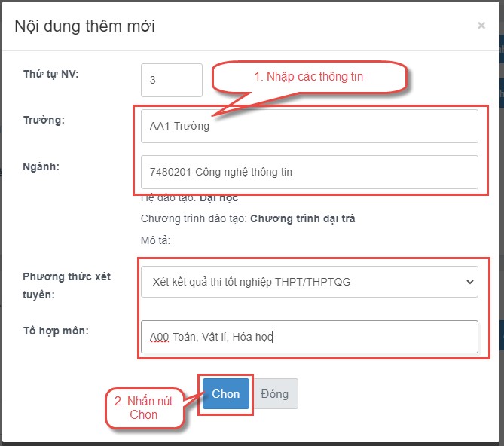The height and width of the screenshot is (446, 504).
Task: Click the callout Nhấn nút Chọn
Action: [143, 408]
